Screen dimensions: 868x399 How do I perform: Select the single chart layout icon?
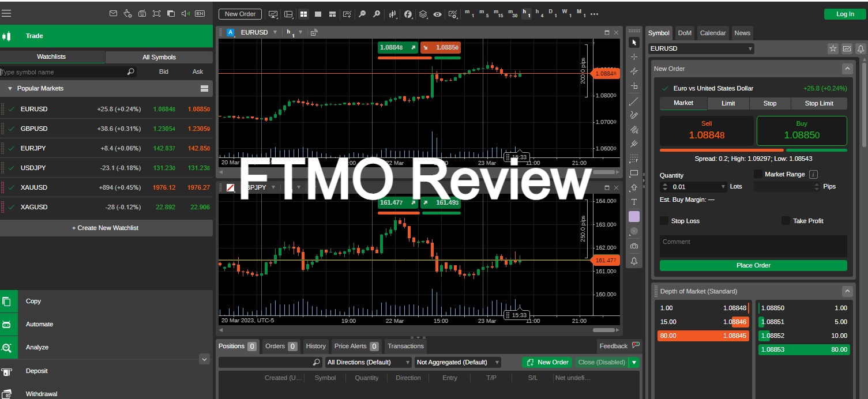pos(318,14)
